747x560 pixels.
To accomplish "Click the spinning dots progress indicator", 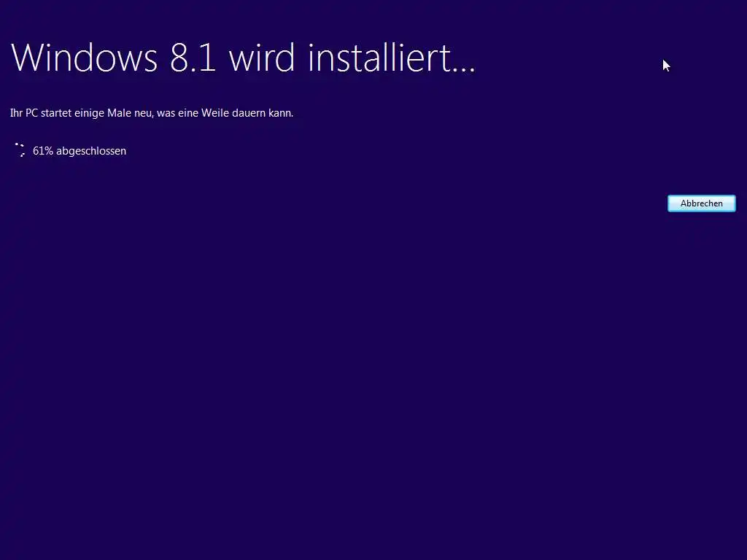I will [x=20, y=149].
